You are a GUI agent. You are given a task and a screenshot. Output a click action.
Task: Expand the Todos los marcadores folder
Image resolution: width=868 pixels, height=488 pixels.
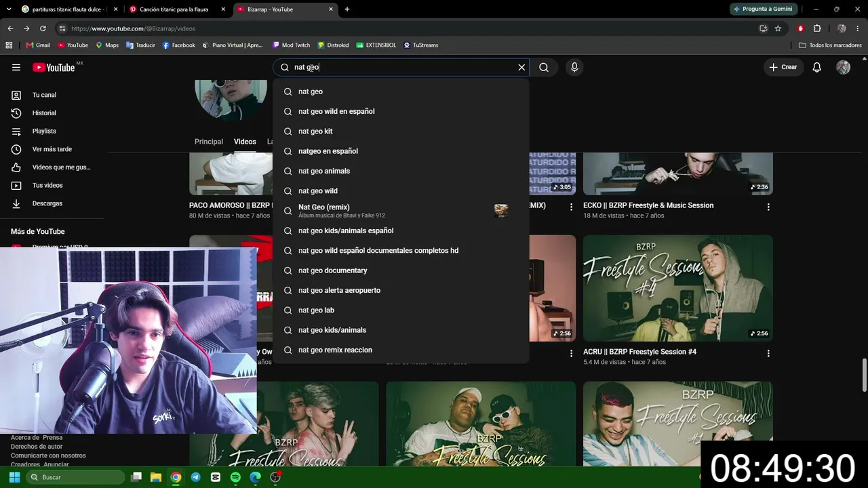pyautogui.click(x=830, y=45)
